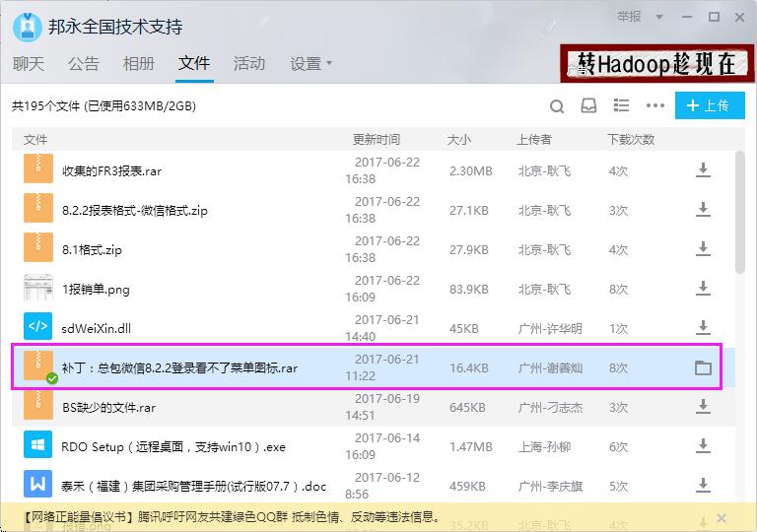Click the file list vertical scrollbar
Screen dimensions: 757x532
tap(739, 212)
